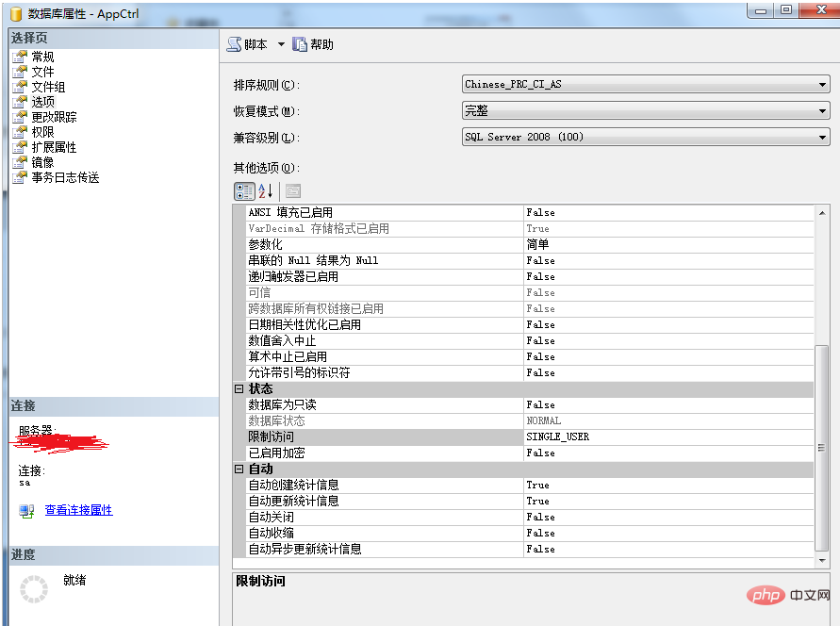
Task: Select the 算术中止已启用 property row
Action: tap(530, 357)
